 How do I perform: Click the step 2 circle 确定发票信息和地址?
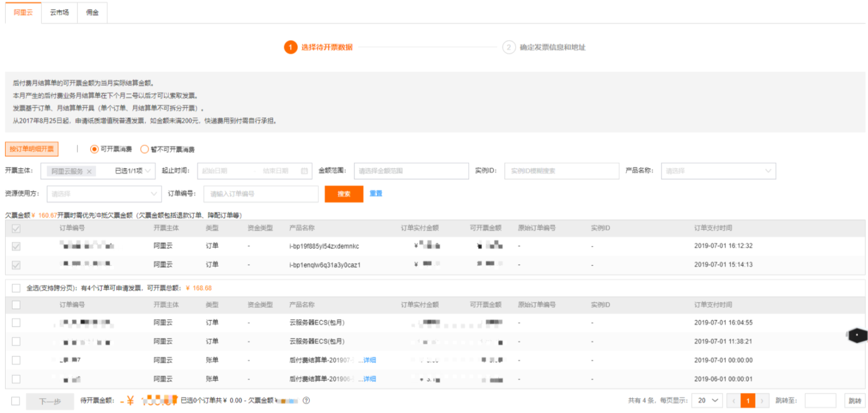(509, 47)
